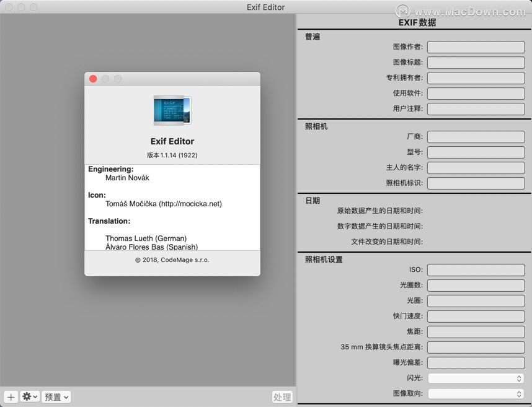Click into the 厂商 field
The width and height of the screenshot is (532, 407).
tap(476, 137)
